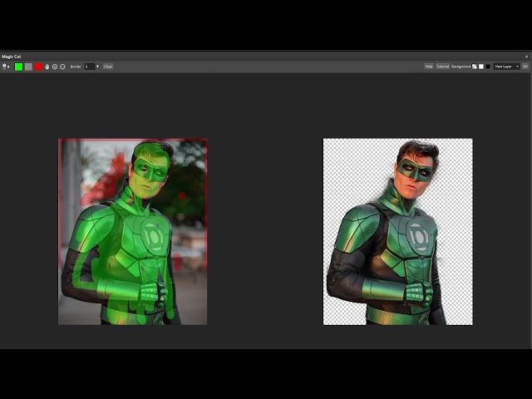Open Magic Cut Help

pyautogui.click(x=429, y=66)
